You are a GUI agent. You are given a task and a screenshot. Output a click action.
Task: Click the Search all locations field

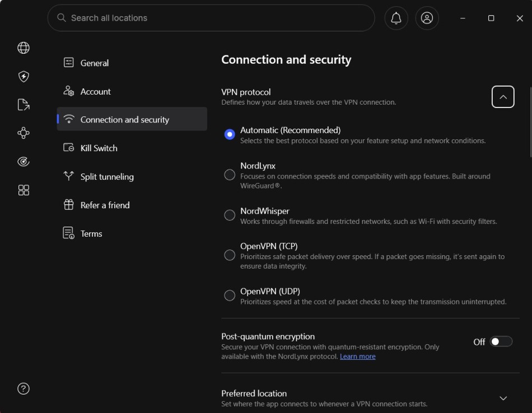211,18
